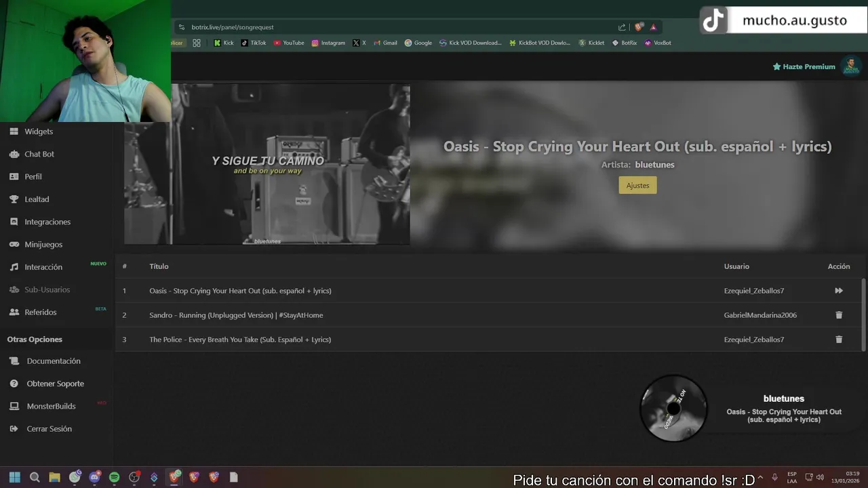Open the Kick bookmark

coord(223,43)
